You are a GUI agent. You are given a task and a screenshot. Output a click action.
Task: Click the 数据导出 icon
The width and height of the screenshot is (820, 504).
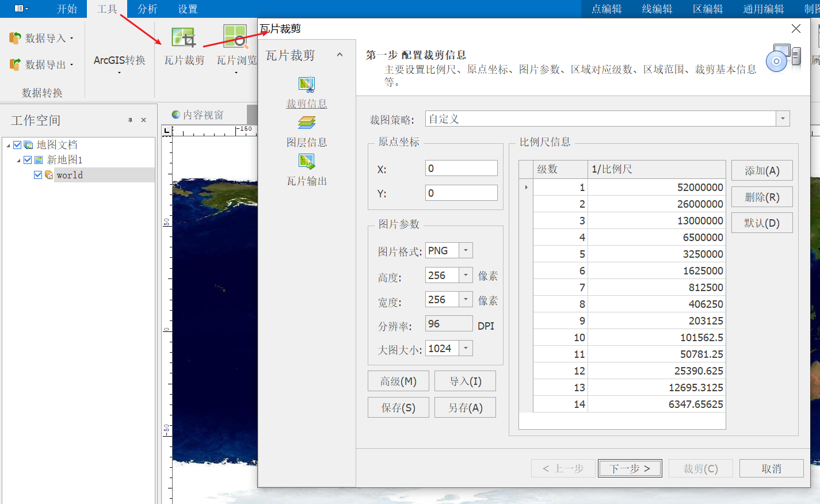(16, 64)
